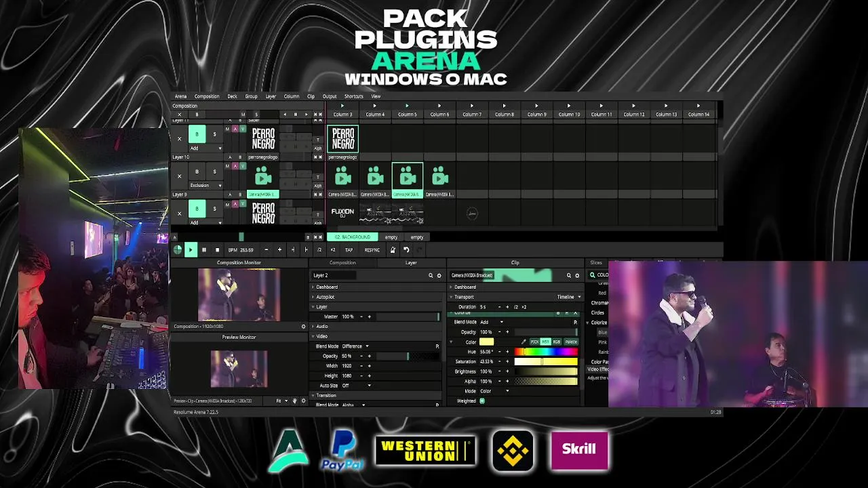Screen dimensions: 868x488
Task: Open gear settings in Clip panel
Action: point(577,276)
